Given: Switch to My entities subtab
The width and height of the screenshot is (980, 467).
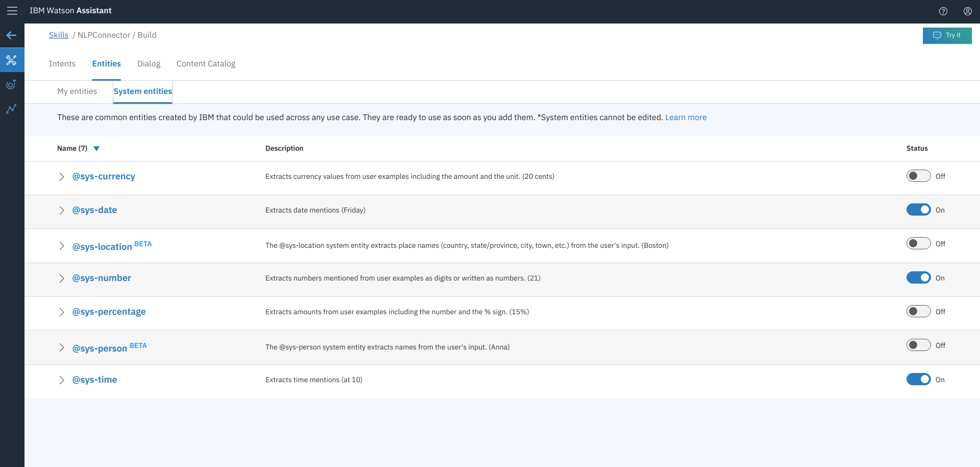Looking at the screenshot, I should pyautogui.click(x=77, y=91).
